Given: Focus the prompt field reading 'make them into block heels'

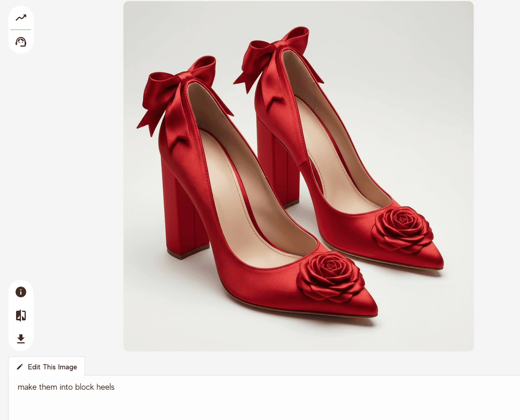Looking at the screenshot, I should tap(264, 398).
